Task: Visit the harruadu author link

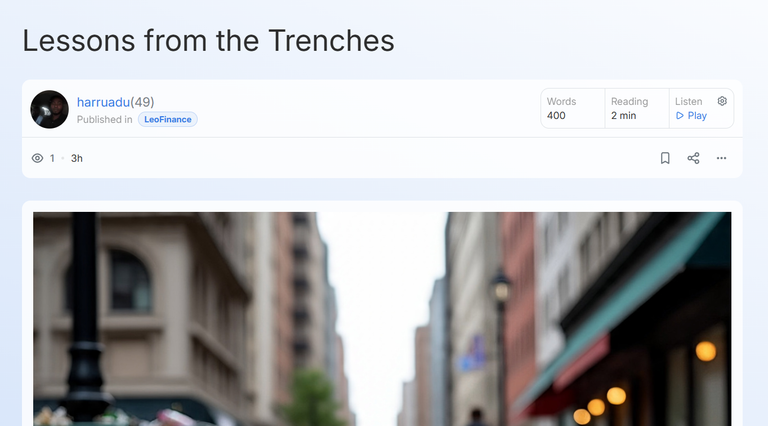Action: [x=103, y=102]
